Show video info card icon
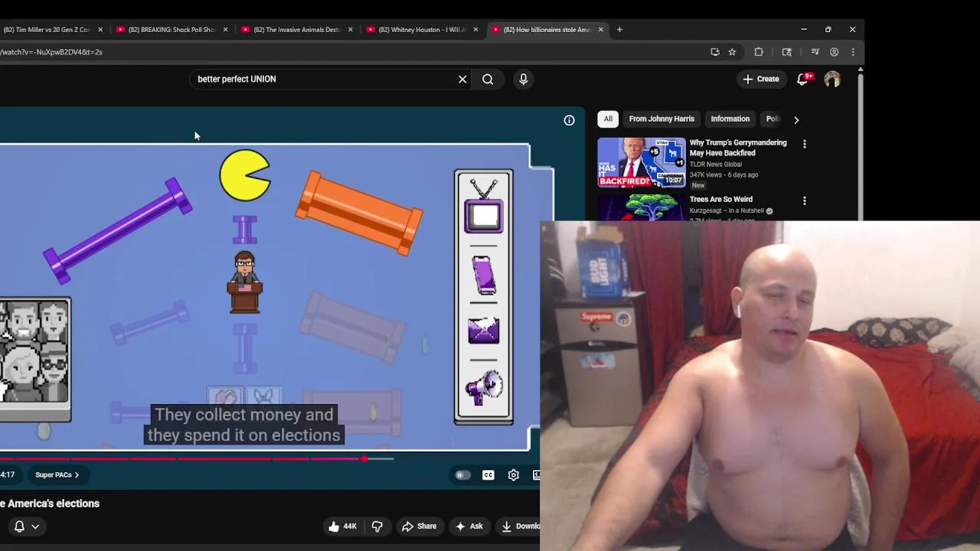The image size is (980, 551). coord(569,120)
